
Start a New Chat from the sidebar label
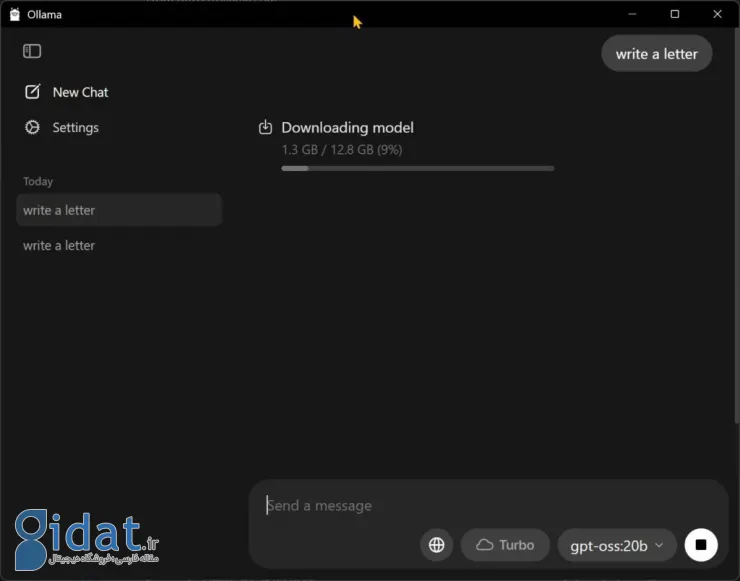click(80, 92)
